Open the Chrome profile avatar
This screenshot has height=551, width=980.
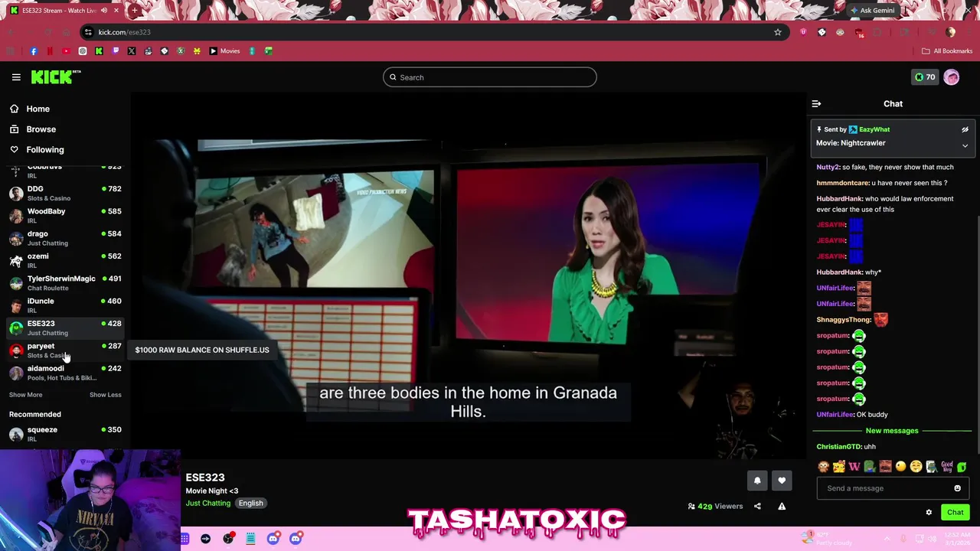(951, 32)
